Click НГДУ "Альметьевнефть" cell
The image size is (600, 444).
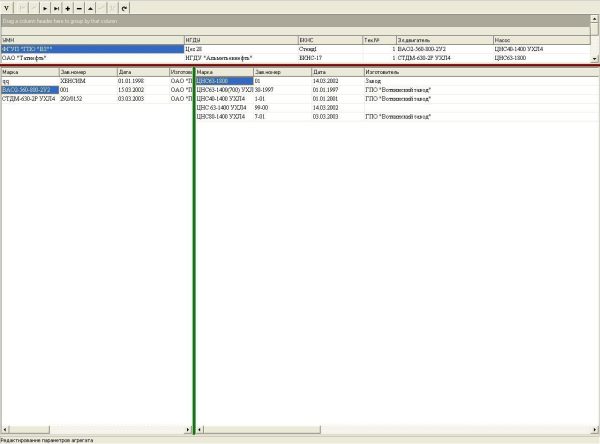241,58
